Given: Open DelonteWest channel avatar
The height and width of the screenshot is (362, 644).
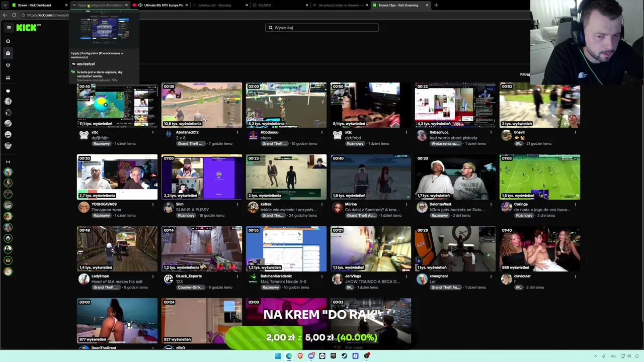Looking at the screenshot, I should 422,207.
